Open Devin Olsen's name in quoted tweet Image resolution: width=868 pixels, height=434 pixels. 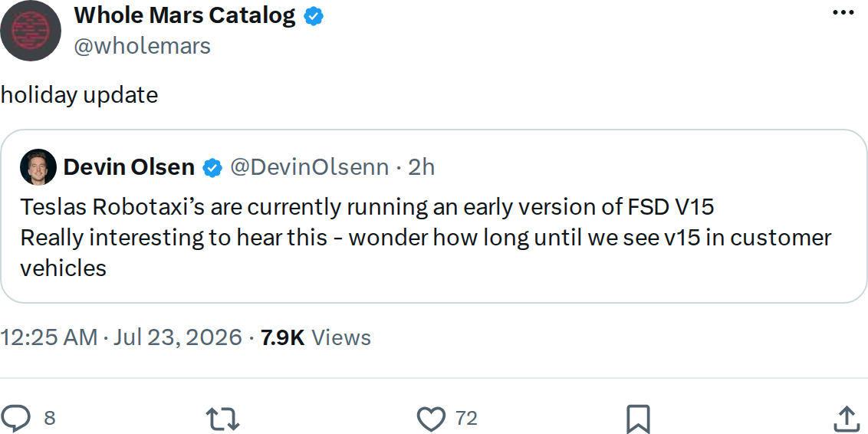click(x=129, y=166)
